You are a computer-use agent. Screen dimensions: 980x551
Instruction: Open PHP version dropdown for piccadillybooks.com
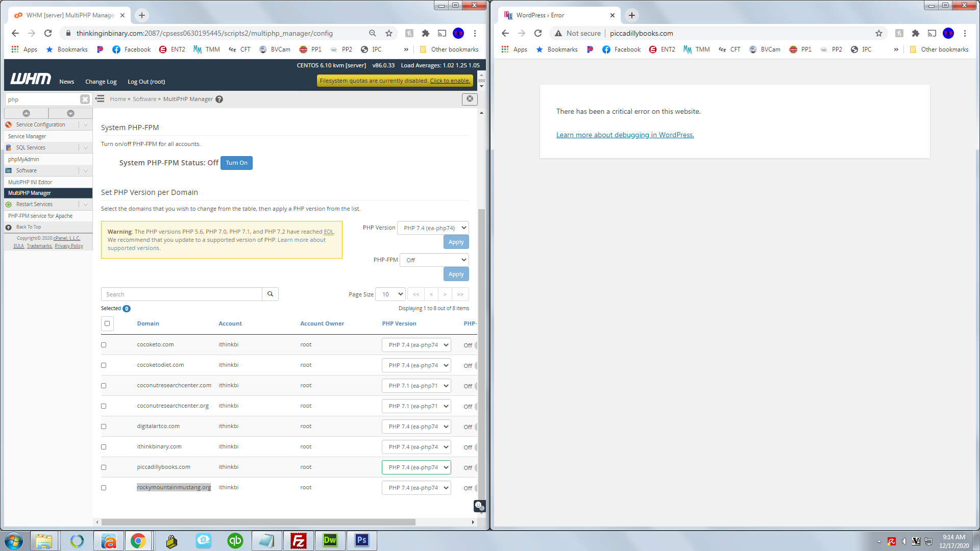coord(416,467)
